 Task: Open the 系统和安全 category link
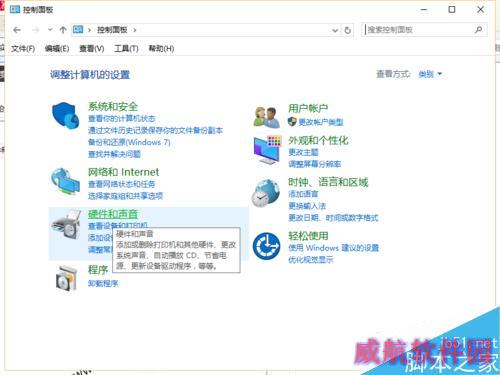pyautogui.click(x=113, y=107)
